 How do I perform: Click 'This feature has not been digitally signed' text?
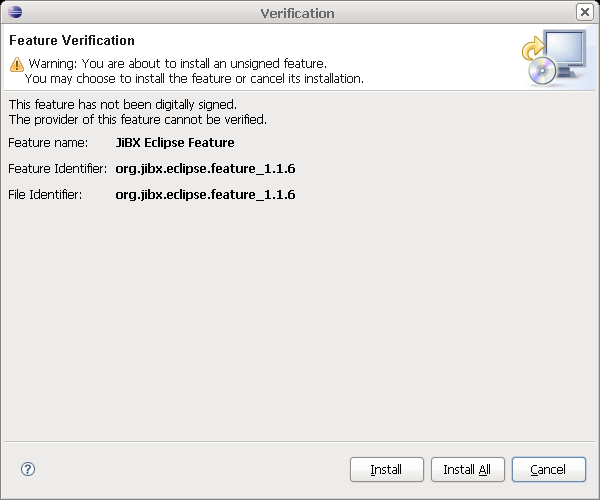122,104
